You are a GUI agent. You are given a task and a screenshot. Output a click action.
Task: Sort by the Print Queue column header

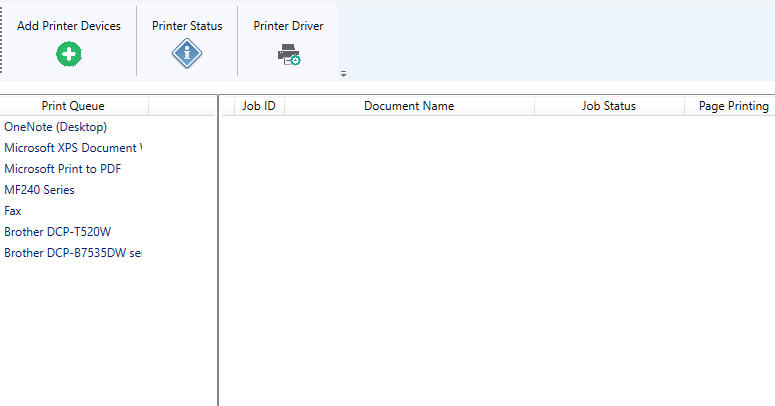point(73,106)
